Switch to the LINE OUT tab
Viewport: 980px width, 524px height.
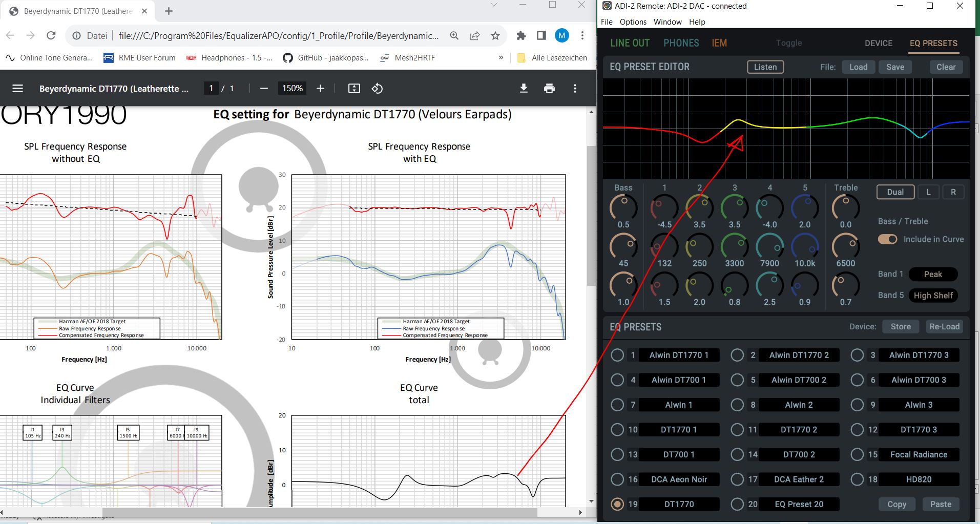tap(630, 43)
